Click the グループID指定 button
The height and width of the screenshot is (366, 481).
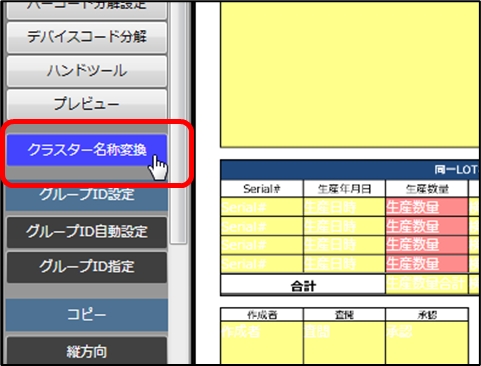pyautogui.click(x=87, y=267)
